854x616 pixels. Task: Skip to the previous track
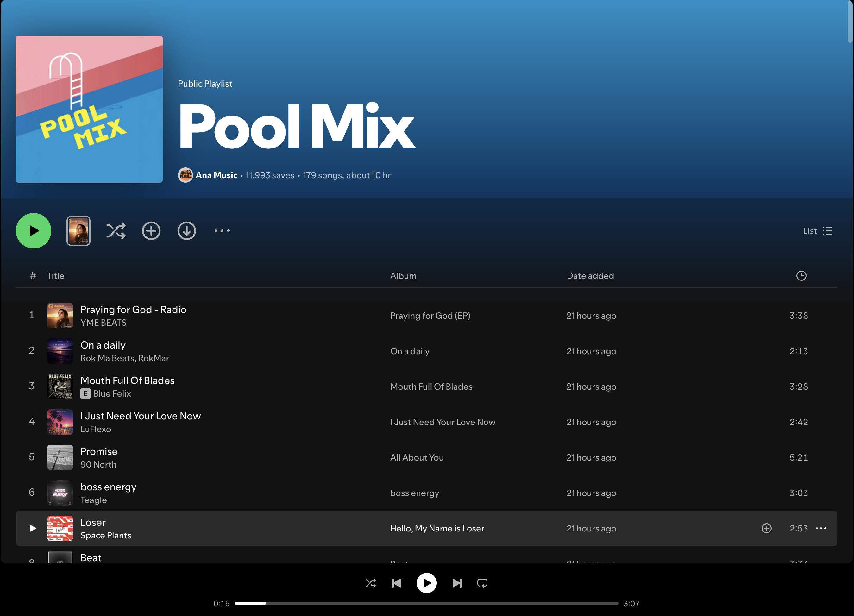(396, 583)
